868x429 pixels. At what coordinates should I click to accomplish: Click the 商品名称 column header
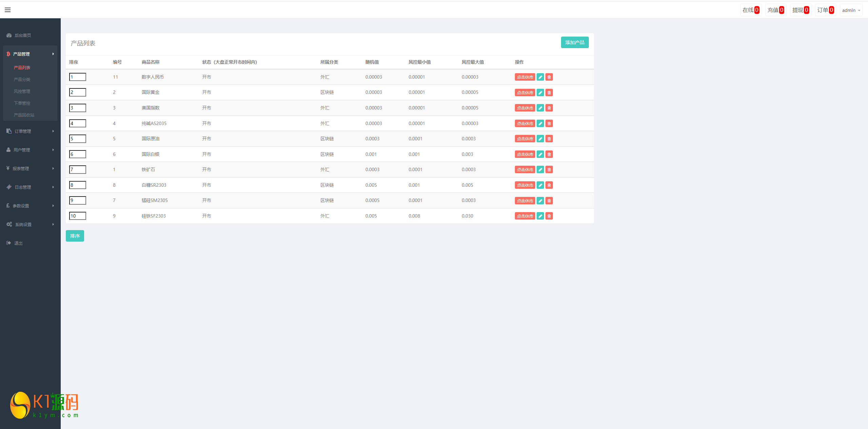tap(151, 62)
